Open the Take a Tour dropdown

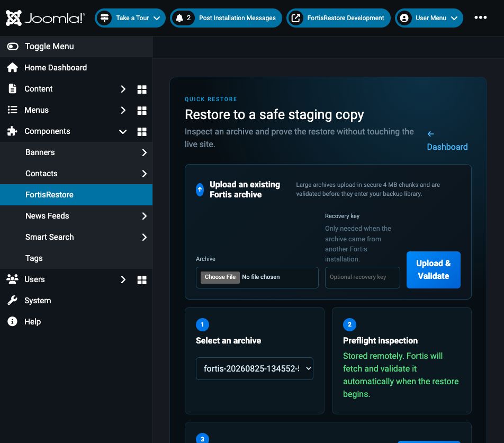tap(130, 18)
